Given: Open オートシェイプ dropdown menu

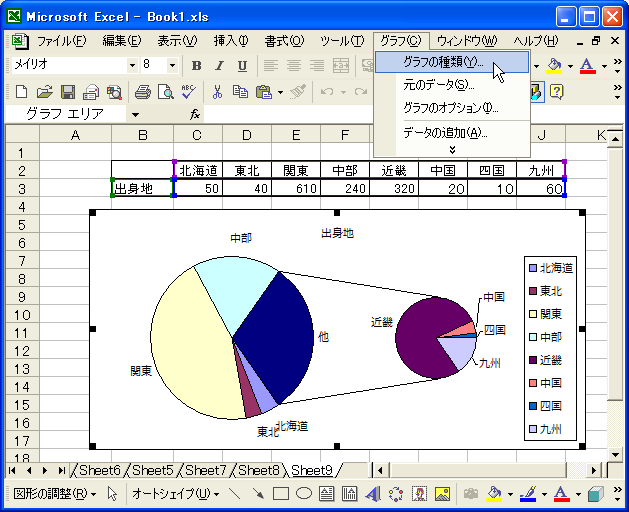Looking at the screenshot, I should click(176, 494).
